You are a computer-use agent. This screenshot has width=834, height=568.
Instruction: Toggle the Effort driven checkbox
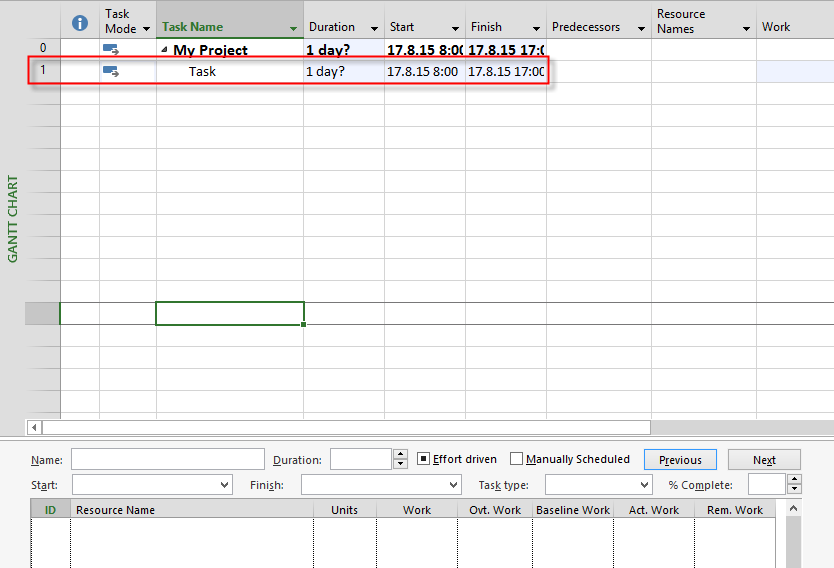(x=424, y=460)
